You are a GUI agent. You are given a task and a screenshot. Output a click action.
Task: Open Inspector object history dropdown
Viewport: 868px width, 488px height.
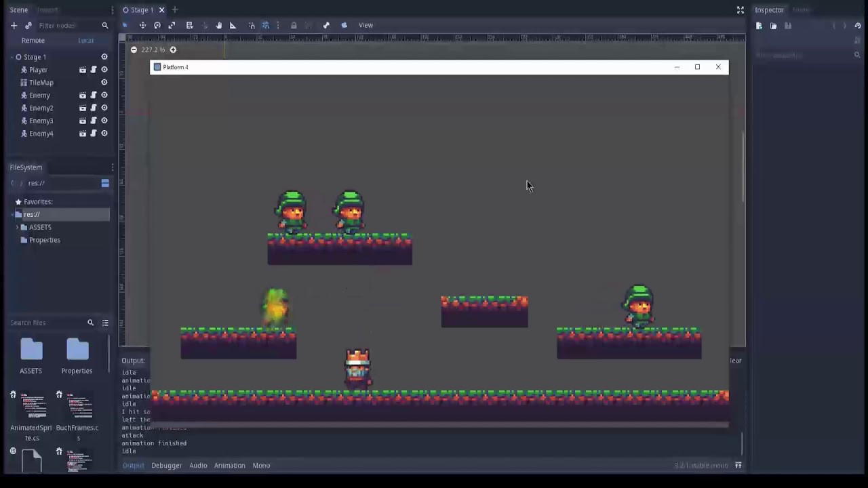tap(858, 26)
